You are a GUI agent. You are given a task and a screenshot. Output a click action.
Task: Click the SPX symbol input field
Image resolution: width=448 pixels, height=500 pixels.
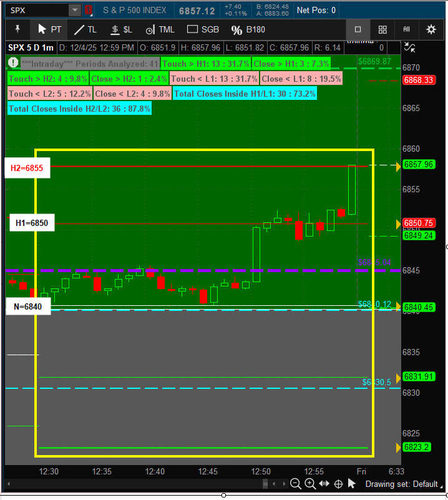pos(36,10)
